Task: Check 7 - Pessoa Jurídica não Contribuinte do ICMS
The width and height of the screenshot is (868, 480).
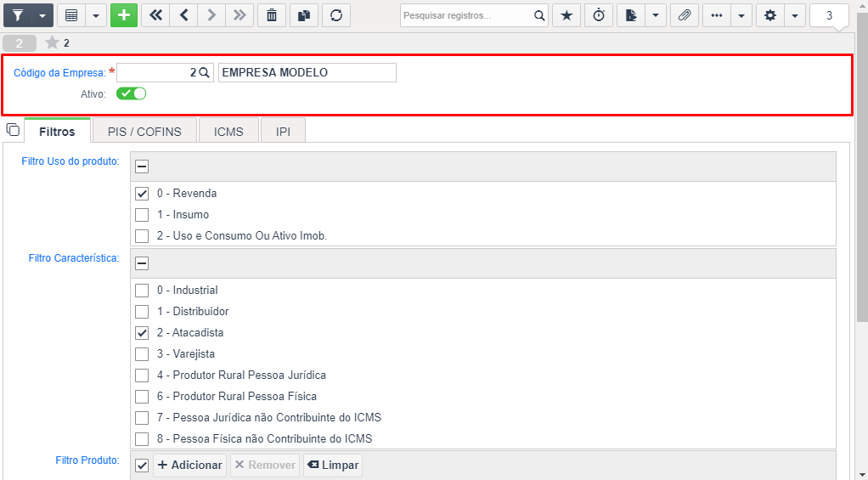Action: click(x=142, y=417)
